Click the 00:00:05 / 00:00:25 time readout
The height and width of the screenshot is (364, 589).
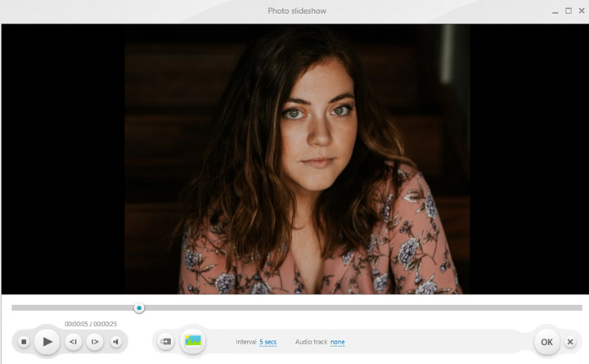pos(91,324)
